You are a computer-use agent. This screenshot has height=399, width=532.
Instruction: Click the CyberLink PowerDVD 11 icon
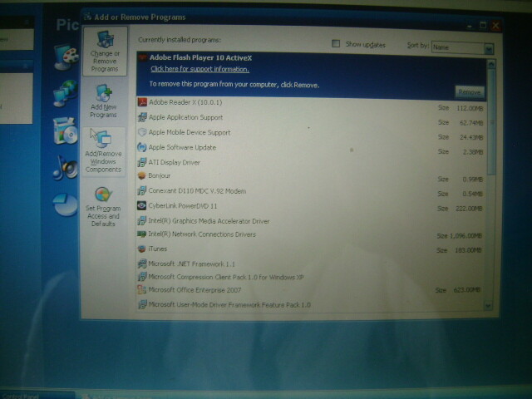(142, 205)
